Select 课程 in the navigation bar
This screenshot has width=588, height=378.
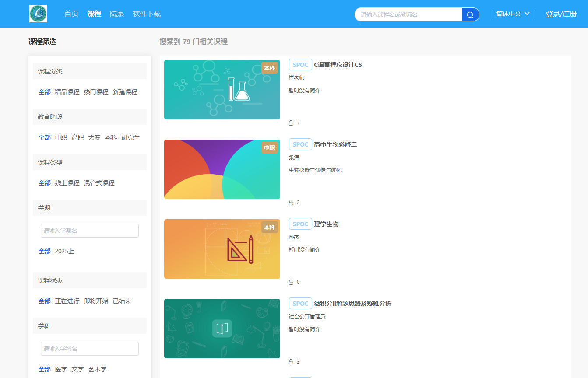(94, 14)
